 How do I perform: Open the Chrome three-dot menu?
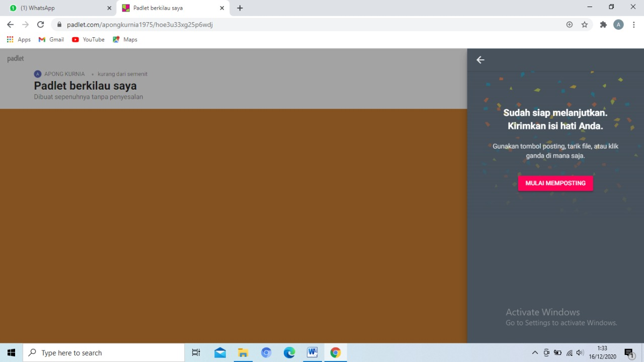click(x=634, y=24)
